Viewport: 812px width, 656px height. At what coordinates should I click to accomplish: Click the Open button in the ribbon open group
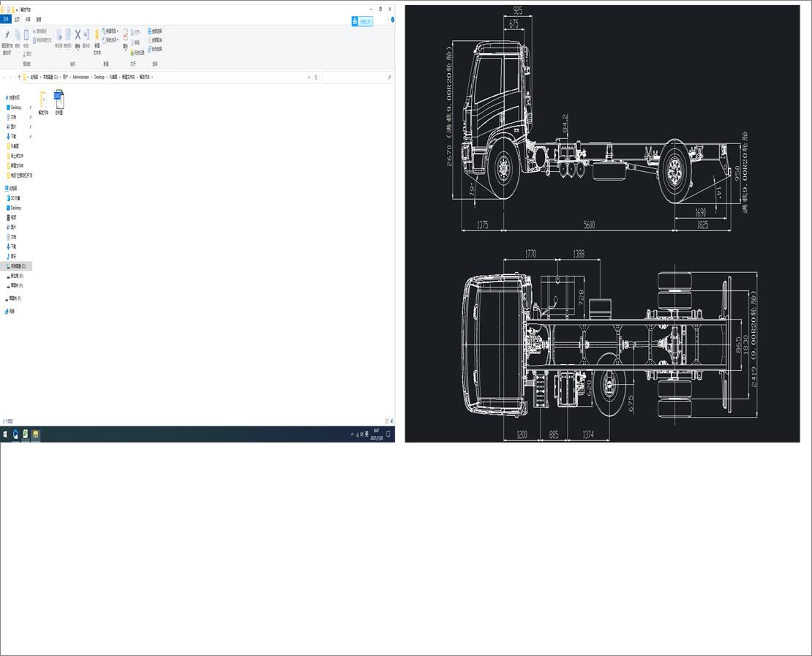pos(135,32)
